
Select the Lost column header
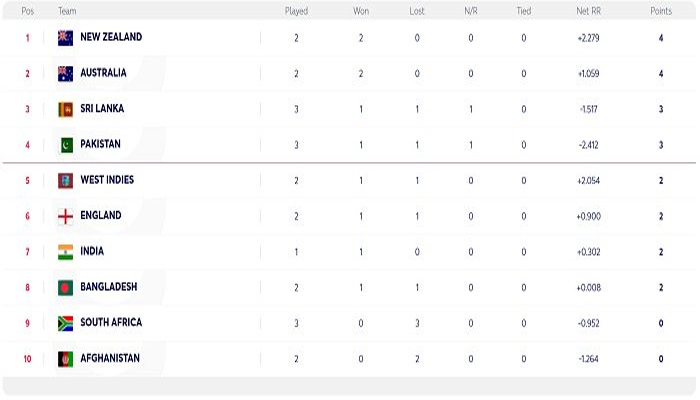coord(417,11)
